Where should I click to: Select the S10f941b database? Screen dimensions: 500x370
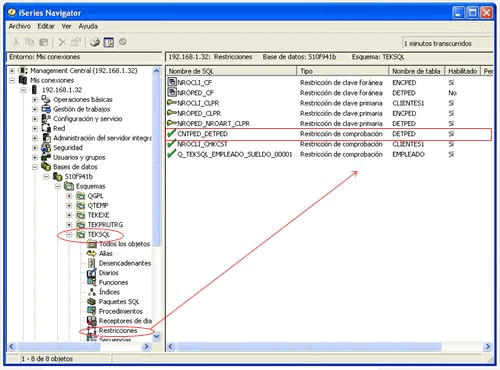pyautogui.click(x=79, y=177)
